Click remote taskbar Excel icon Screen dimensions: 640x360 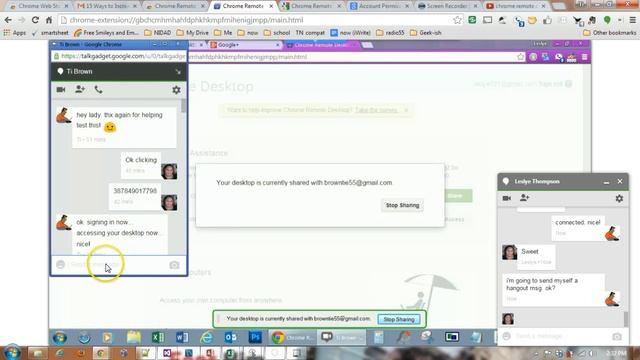pos(158,337)
